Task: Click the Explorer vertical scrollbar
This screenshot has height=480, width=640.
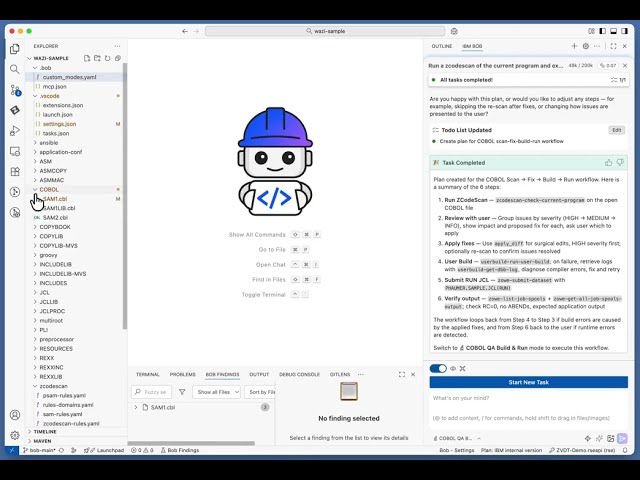Action: point(125,196)
